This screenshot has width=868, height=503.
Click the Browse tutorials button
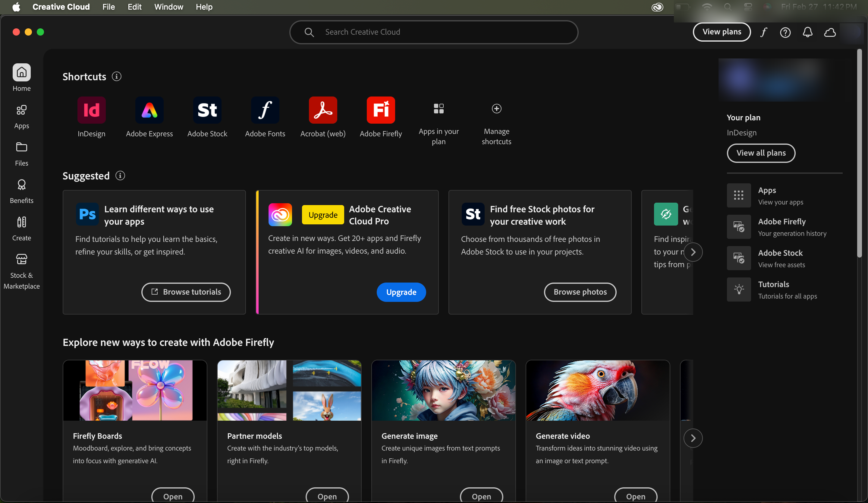pos(186,292)
